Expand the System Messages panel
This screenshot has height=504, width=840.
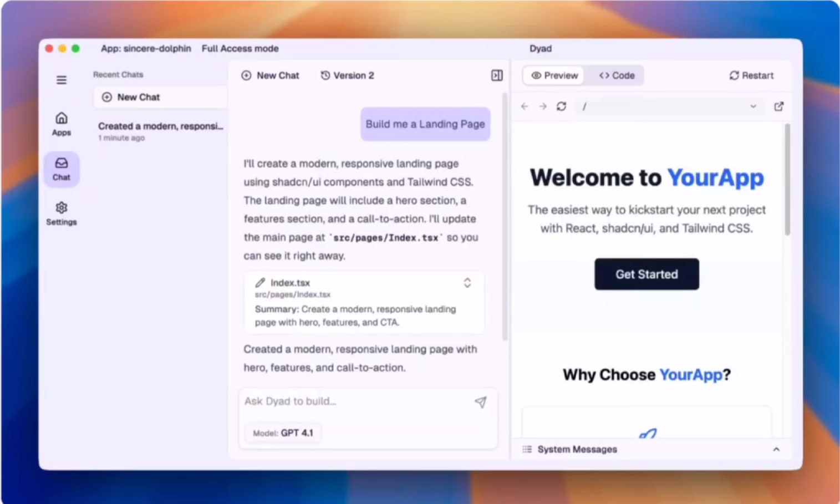pos(776,449)
